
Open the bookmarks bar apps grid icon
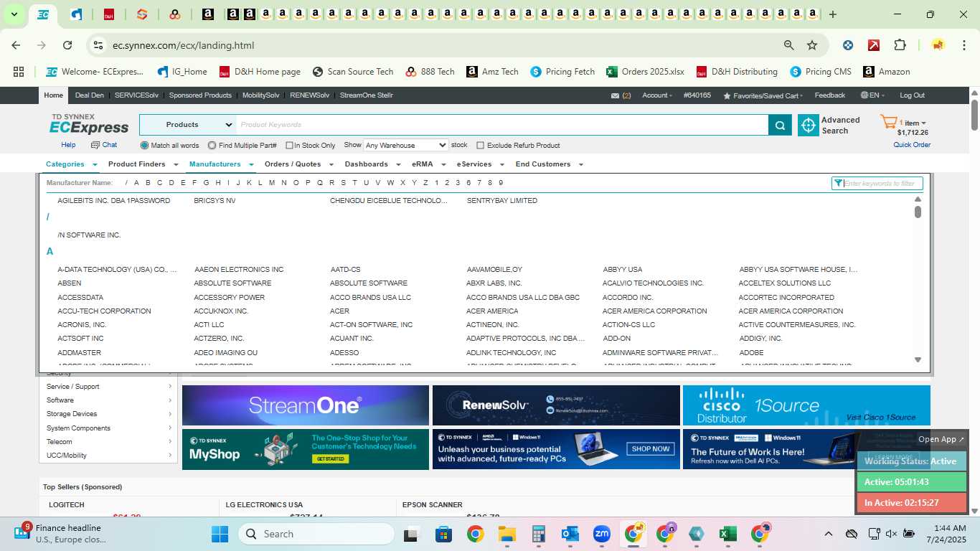(19, 72)
